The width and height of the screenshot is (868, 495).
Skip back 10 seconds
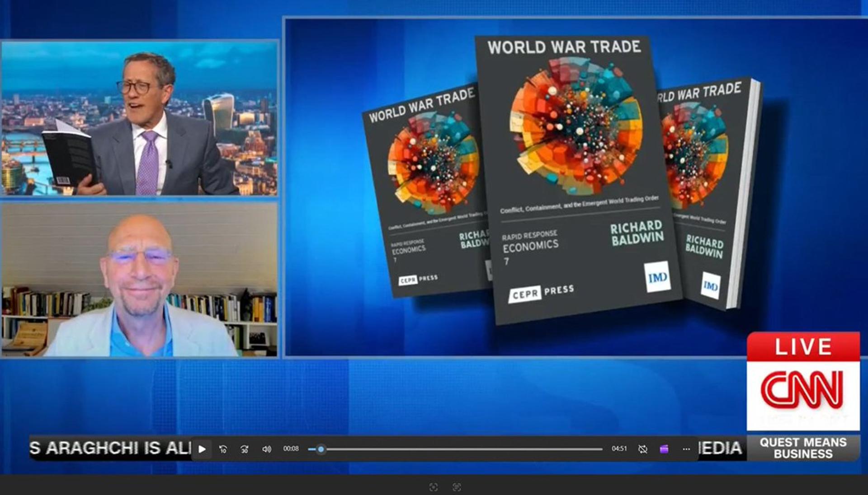click(x=223, y=449)
